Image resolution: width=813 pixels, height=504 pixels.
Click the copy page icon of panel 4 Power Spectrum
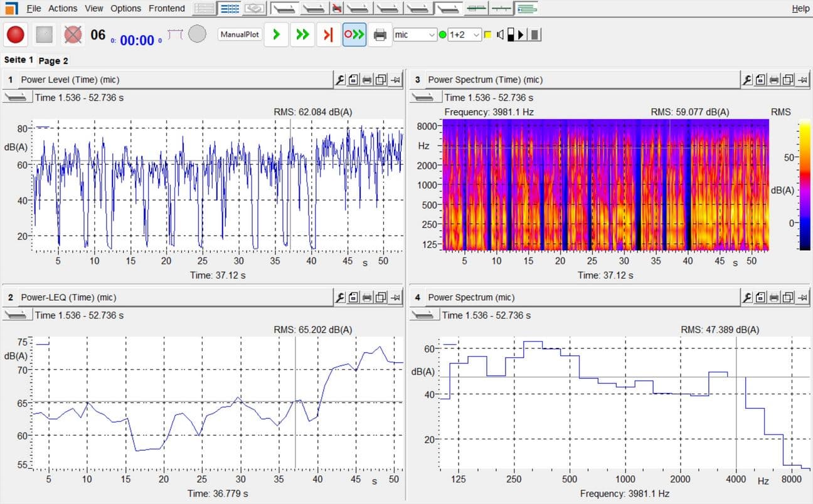coord(760,297)
